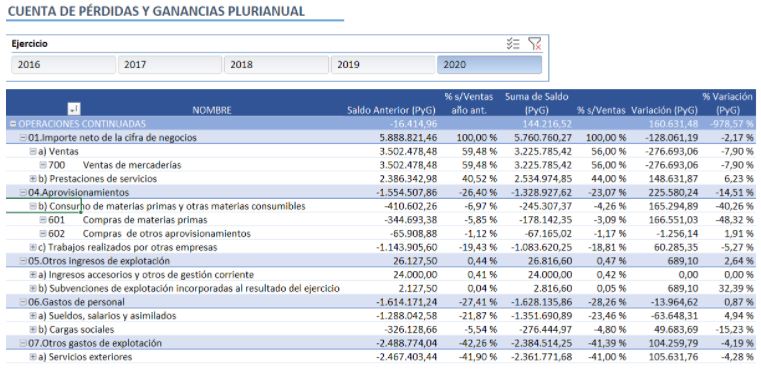This screenshot has width=761, height=370.
Task: Expand a) Ingresos accesorios y otros de gestión
Action: 33,275
